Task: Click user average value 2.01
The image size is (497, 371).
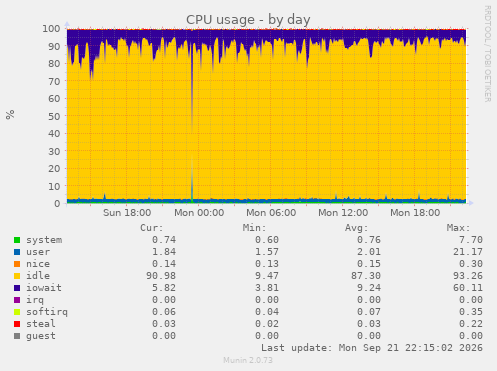Action: tap(369, 252)
